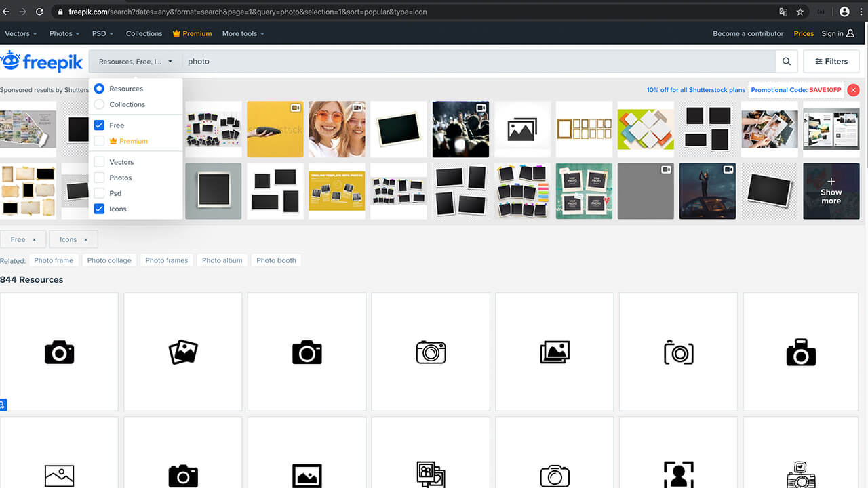Screen dimensions: 868x488
Task: Expand the Vectors menu in navbar
Action: 21,33
